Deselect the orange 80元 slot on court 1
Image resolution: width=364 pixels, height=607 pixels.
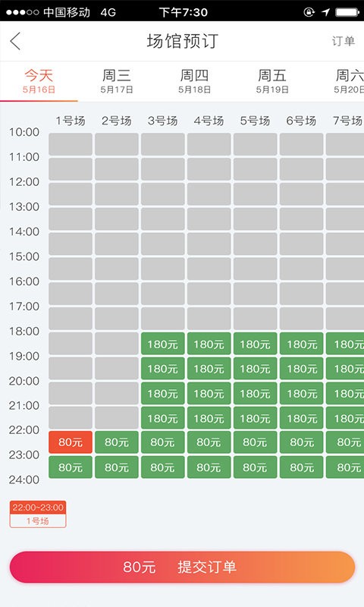click(x=71, y=442)
